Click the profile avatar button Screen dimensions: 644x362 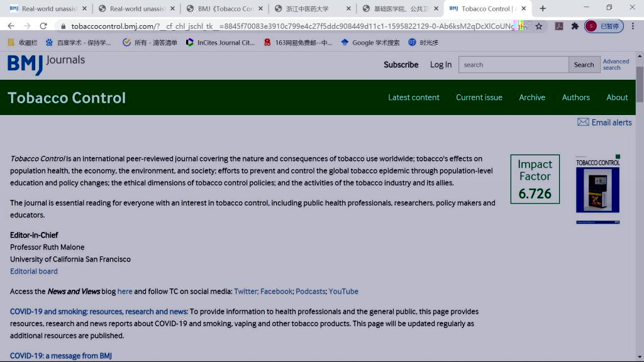tap(604, 26)
